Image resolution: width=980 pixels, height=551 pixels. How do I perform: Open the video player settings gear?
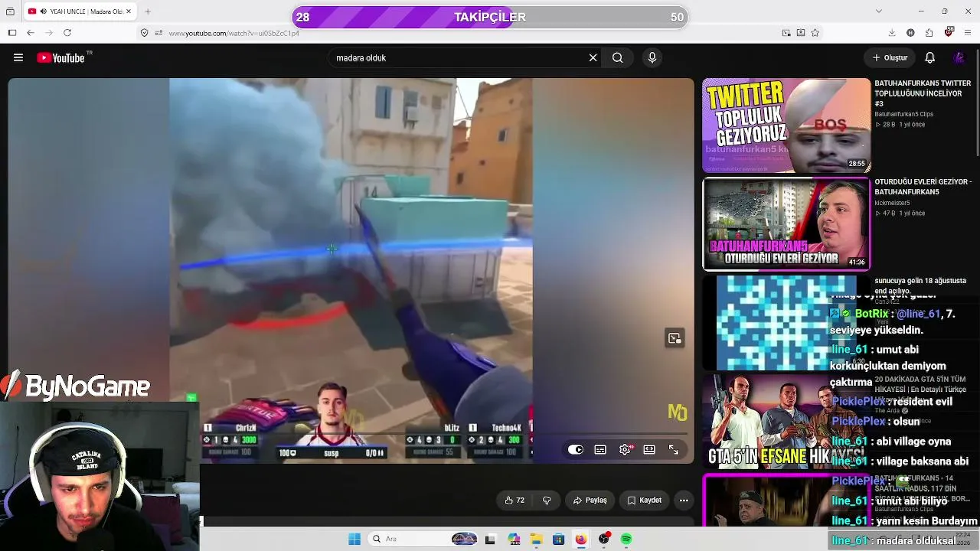tap(626, 450)
